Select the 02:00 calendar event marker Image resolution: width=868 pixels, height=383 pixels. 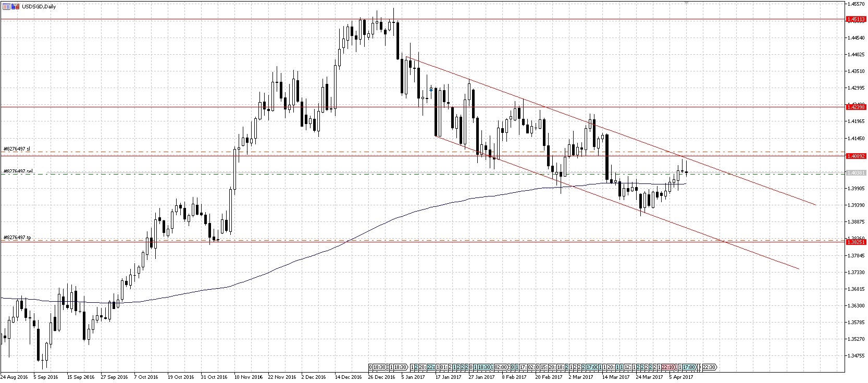pyautogui.click(x=502, y=367)
